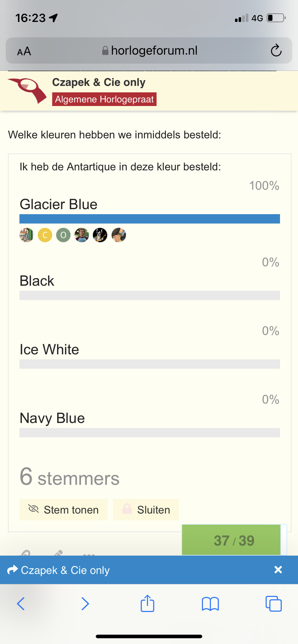The image size is (298, 644).
Task: Dismiss the blue Czapek & Cie only banner
Action: pos(278,570)
